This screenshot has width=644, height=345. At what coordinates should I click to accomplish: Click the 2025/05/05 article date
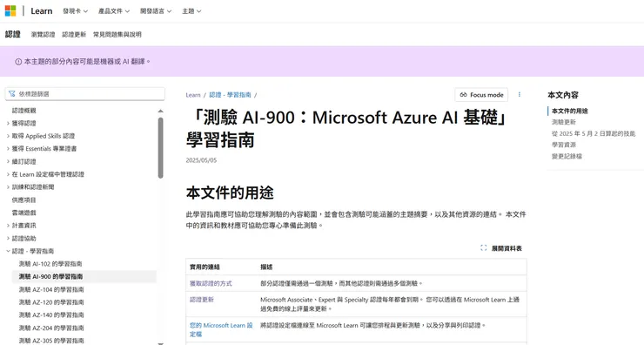click(201, 160)
